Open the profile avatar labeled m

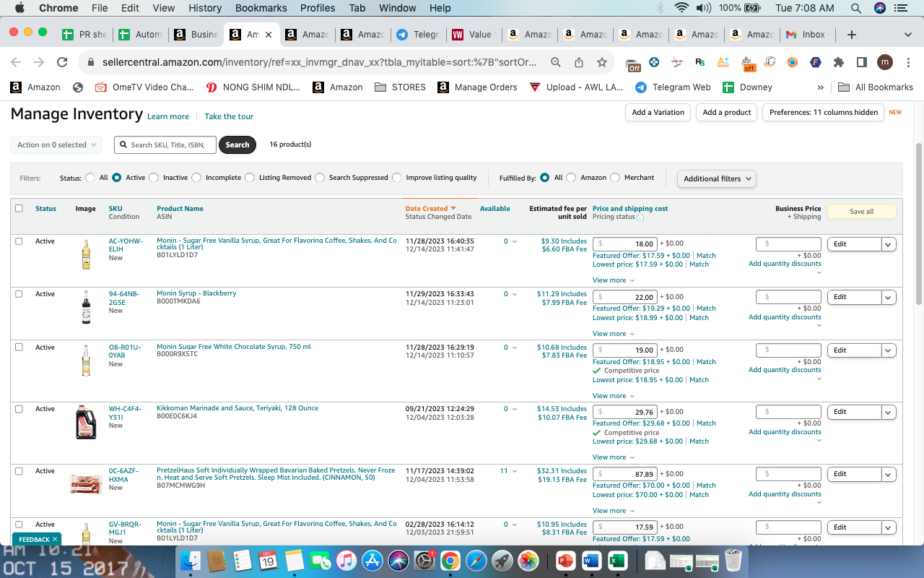885,62
